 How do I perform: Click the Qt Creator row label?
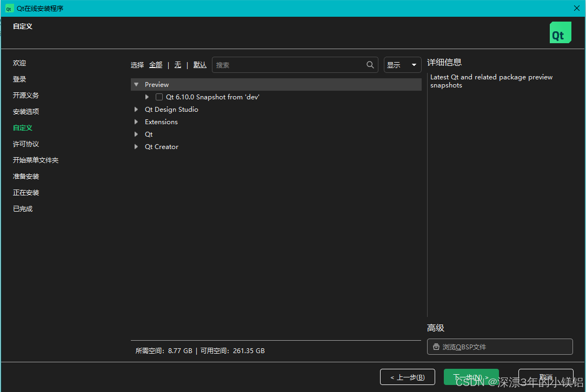(x=162, y=147)
